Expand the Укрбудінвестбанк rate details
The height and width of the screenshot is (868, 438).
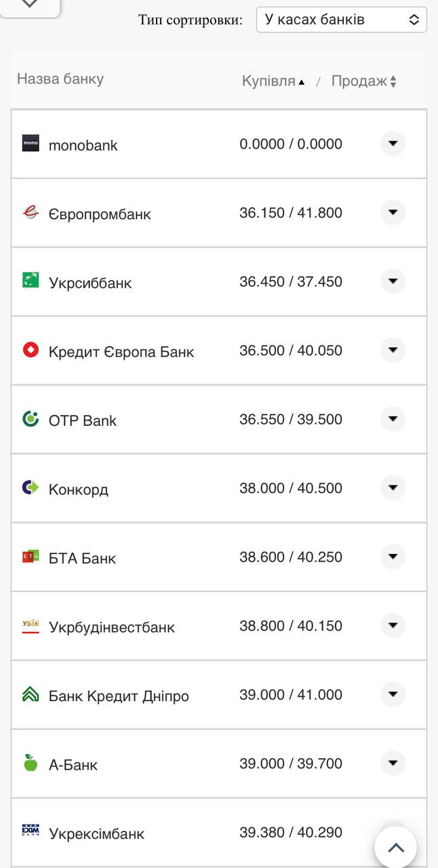pyautogui.click(x=393, y=626)
